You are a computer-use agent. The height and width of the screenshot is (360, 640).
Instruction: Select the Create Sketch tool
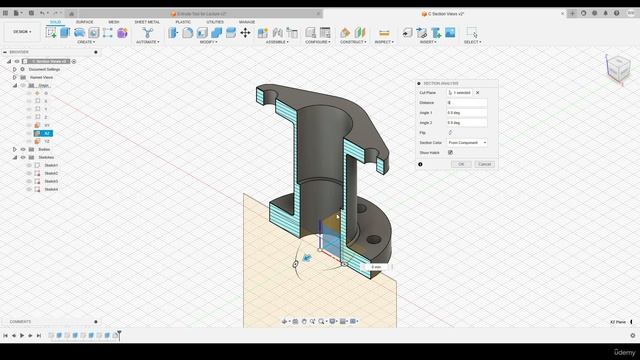(x=51, y=33)
